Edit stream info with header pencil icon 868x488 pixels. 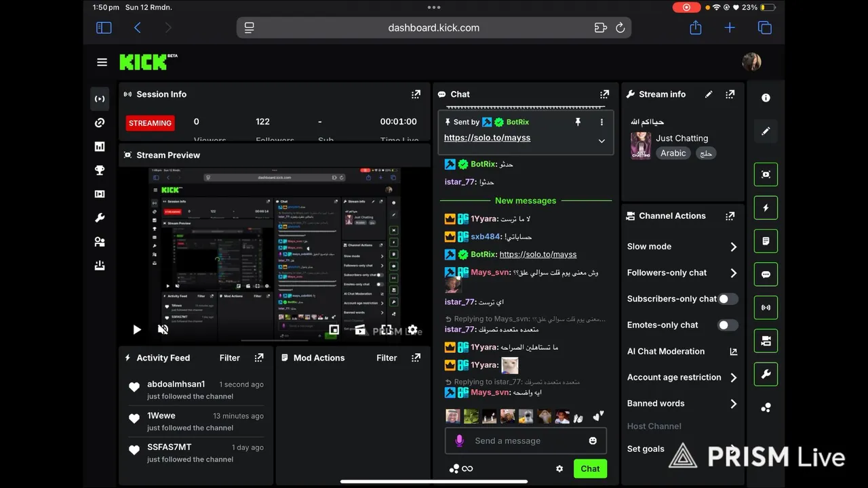[709, 94]
